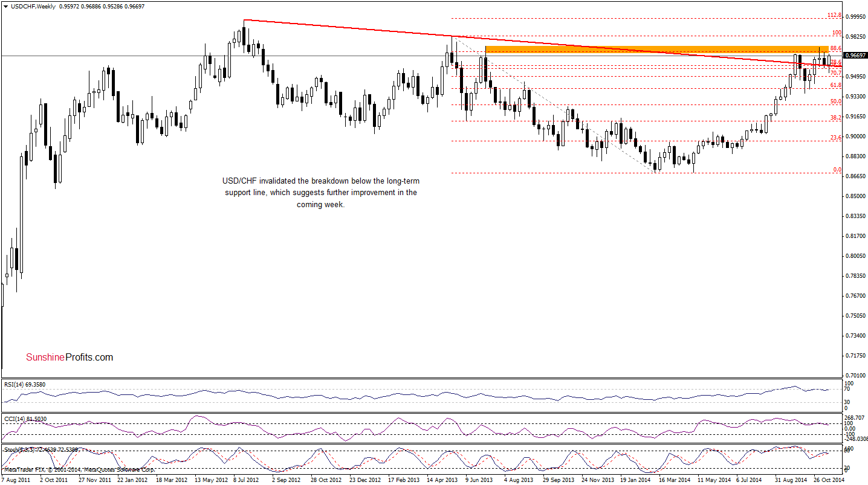Click the RSI(14) 69.3580 indicator label

click(26, 384)
